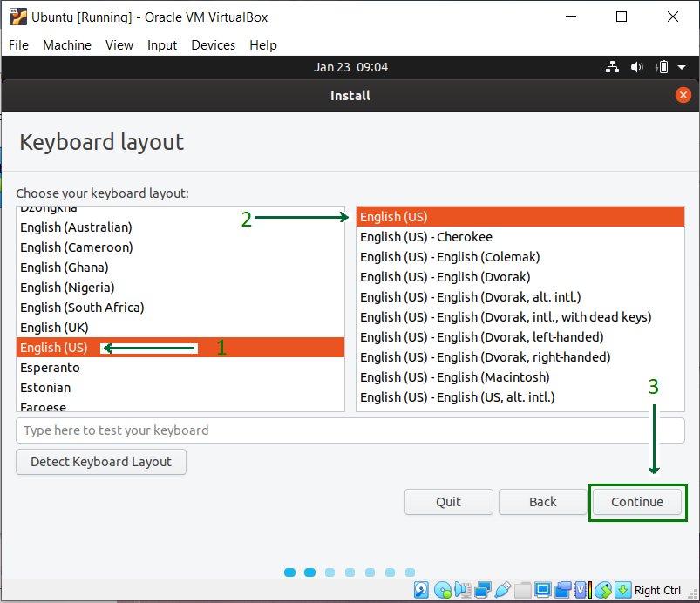The width and height of the screenshot is (700, 603).
Task: Select English (Dvorak, alt. intl.) variant
Action: point(520,297)
